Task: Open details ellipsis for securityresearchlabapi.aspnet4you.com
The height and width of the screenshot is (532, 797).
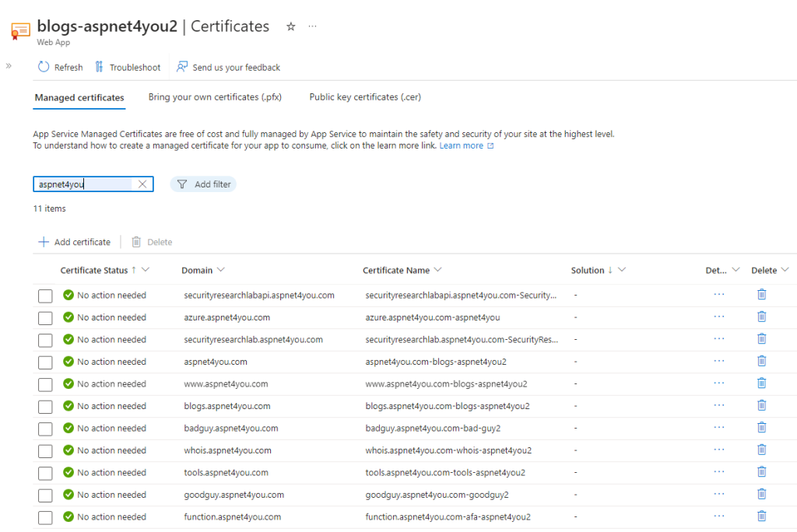Action: pyautogui.click(x=718, y=294)
